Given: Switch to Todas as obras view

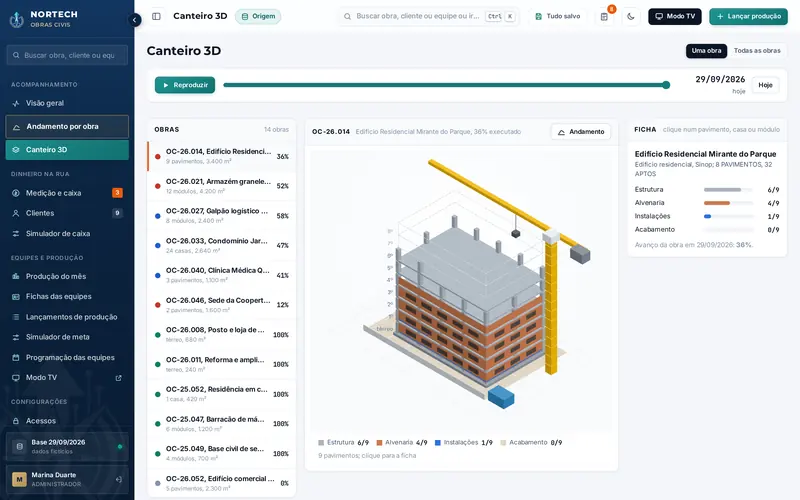Looking at the screenshot, I should (757, 51).
